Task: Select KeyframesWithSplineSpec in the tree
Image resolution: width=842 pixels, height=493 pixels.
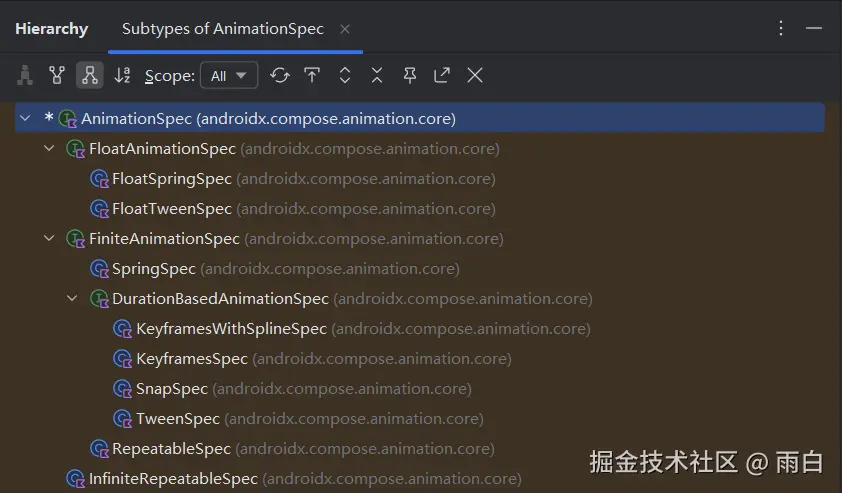Action: [x=231, y=329]
